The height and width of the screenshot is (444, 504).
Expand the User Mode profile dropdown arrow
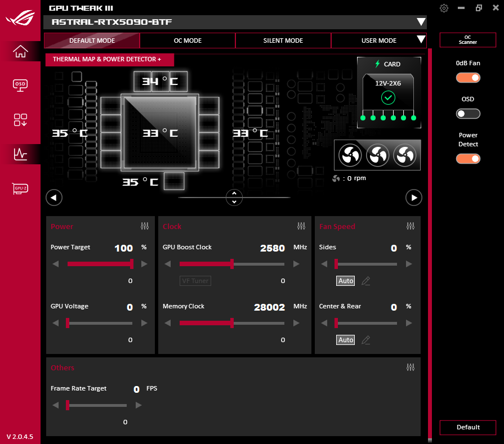tap(421, 39)
